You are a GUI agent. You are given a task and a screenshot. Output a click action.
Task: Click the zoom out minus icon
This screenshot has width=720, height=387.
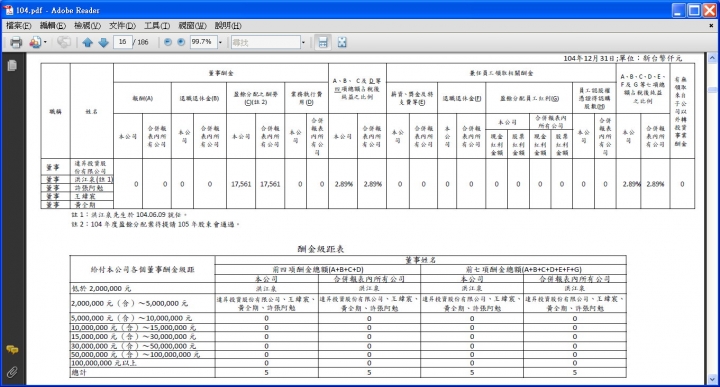168,42
